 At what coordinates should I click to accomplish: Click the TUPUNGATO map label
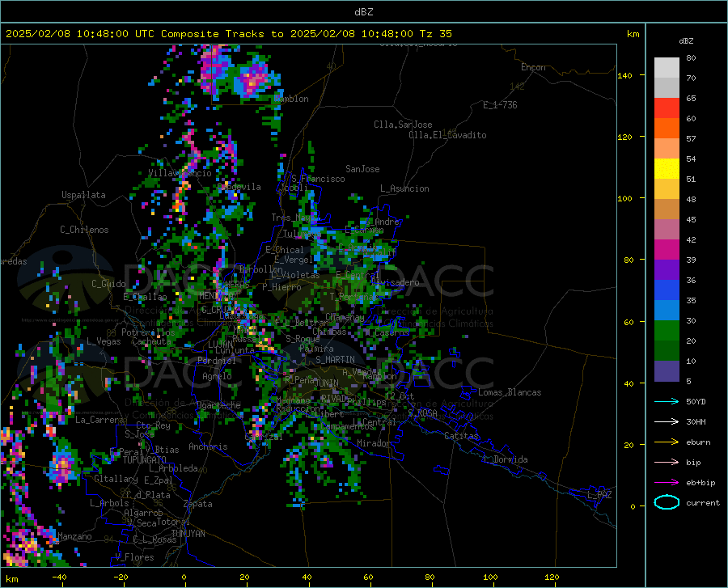[x=145, y=460]
